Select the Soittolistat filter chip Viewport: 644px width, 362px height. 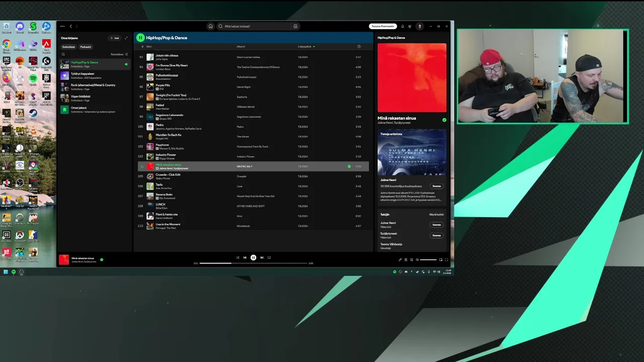coord(68,47)
